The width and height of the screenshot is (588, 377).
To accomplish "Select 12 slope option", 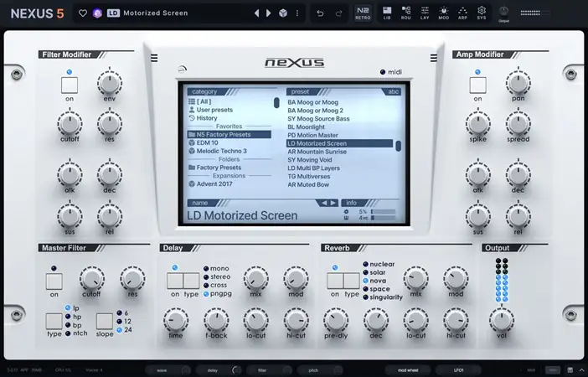I will pos(124,322).
